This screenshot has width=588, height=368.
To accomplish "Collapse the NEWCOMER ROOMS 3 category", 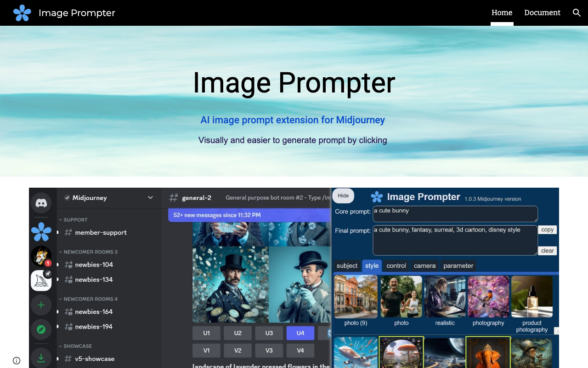I will (88, 252).
